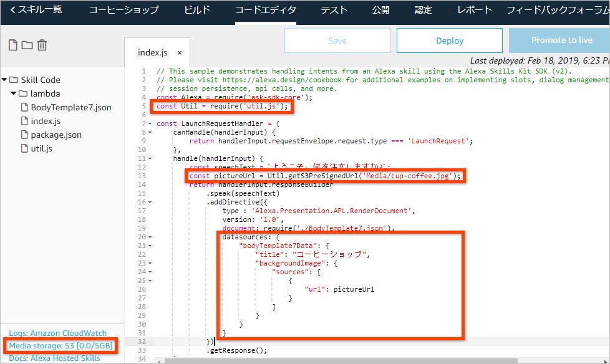Open index.js in file tree
The image size is (610, 364).
[x=46, y=121]
